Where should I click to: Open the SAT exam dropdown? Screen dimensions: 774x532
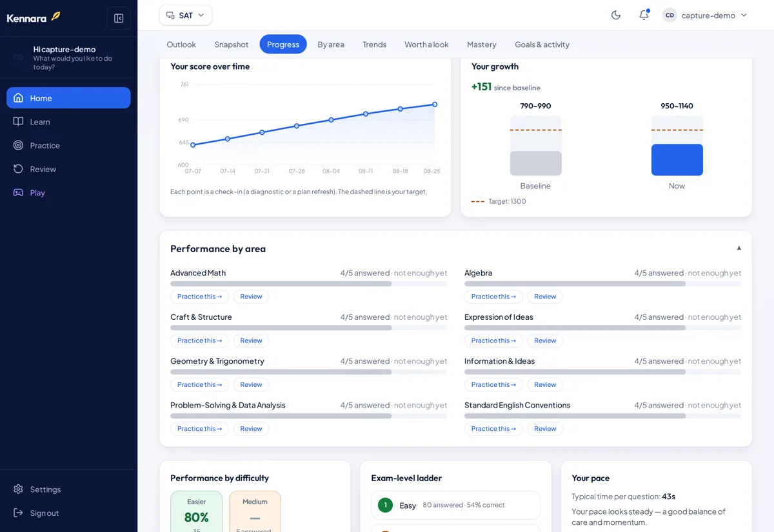[x=186, y=15]
